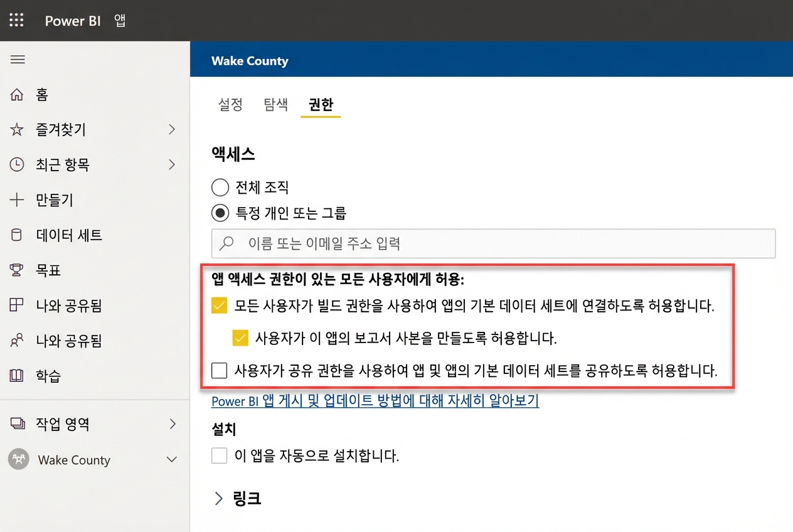The height and width of the screenshot is (532, 793).
Task: Select the 권한 tab
Action: [321, 105]
